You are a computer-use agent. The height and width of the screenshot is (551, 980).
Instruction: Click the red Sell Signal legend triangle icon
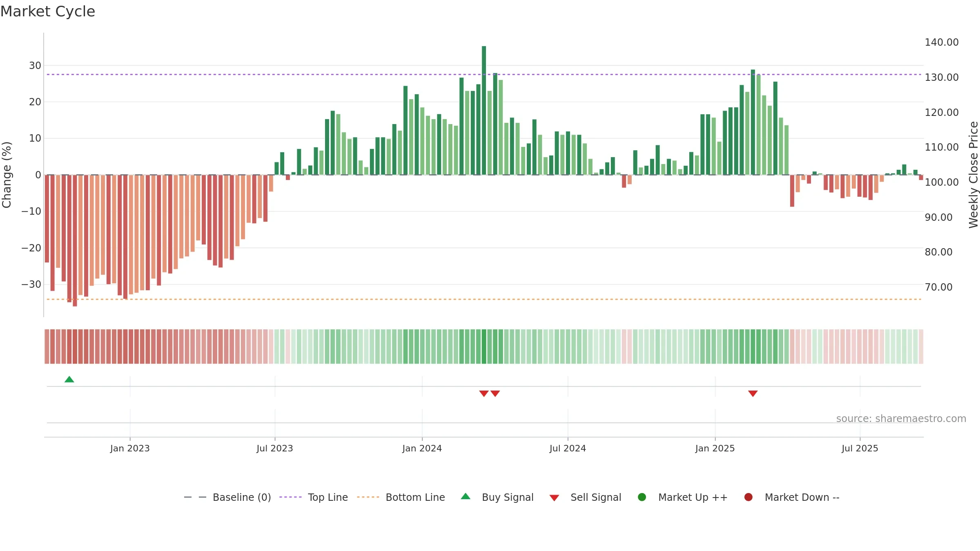click(x=554, y=498)
